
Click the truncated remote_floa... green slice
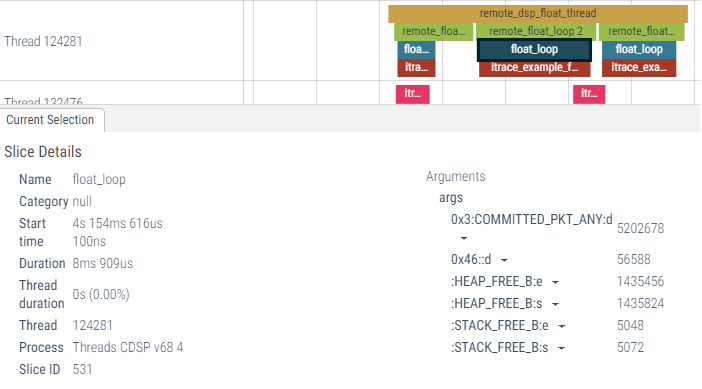[x=433, y=31]
